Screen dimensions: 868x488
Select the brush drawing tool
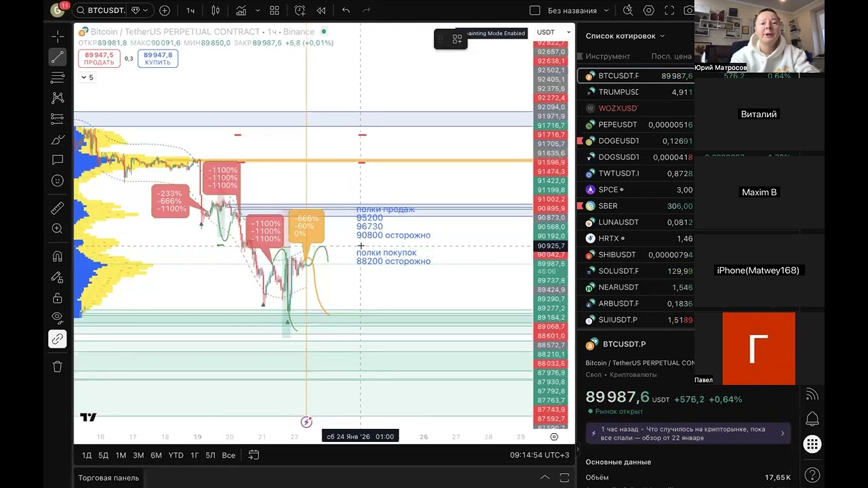tap(58, 140)
